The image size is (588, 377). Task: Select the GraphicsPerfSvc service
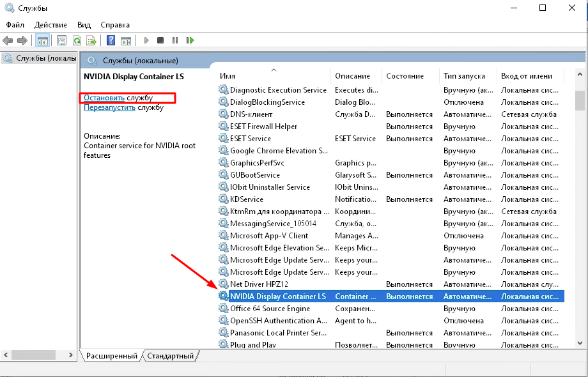coord(391,163)
